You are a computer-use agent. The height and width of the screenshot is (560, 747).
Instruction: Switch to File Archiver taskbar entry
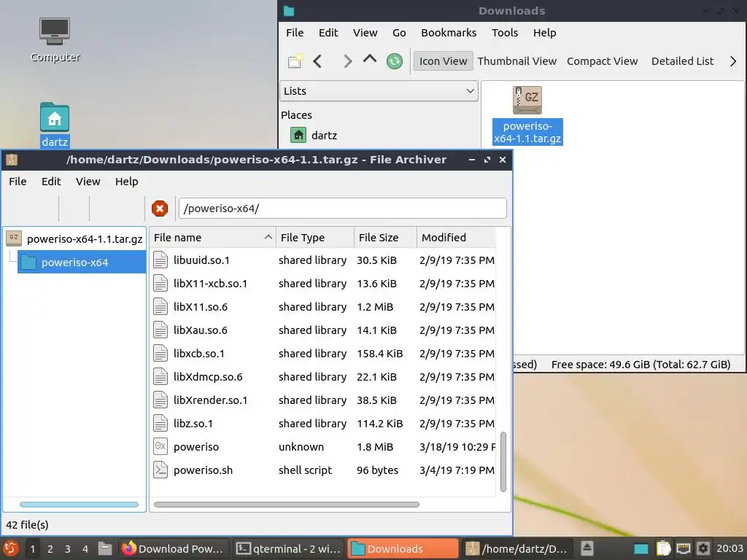[517, 548]
